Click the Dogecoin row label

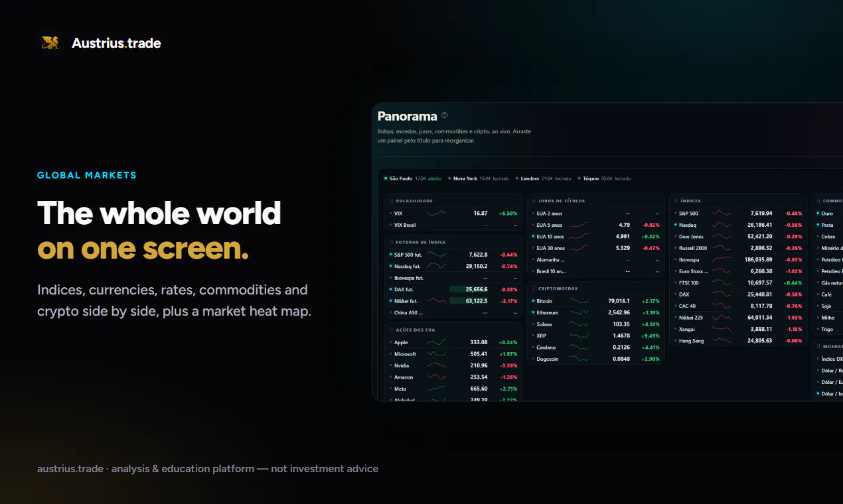tap(548, 359)
